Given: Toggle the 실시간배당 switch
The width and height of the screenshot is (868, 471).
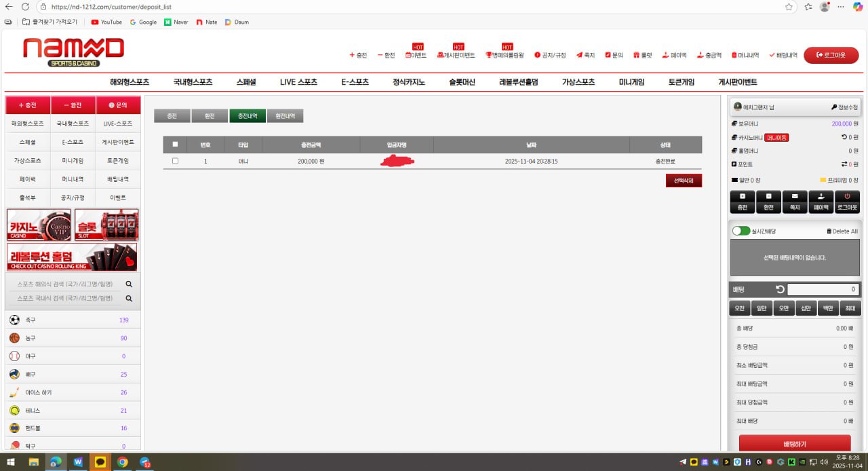Looking at the screenshot, I should tap(741, 231).
